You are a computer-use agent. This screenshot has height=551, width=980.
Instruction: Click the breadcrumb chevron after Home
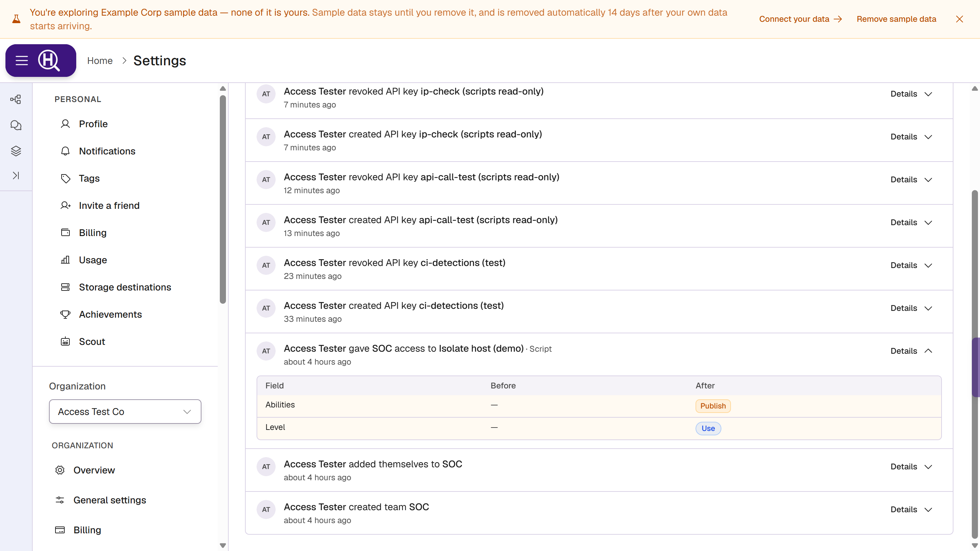pos(124,61)
